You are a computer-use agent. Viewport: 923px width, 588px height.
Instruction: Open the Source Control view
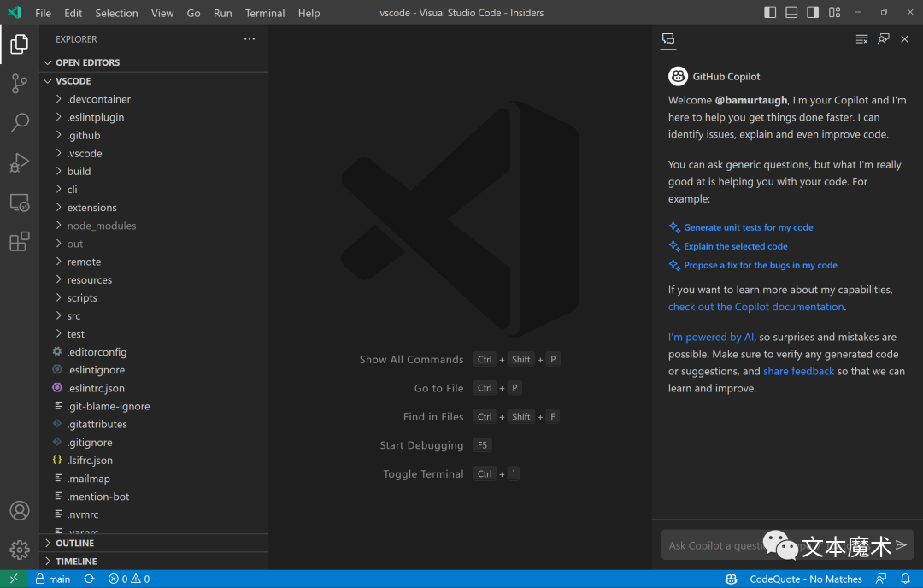[20, 84]
